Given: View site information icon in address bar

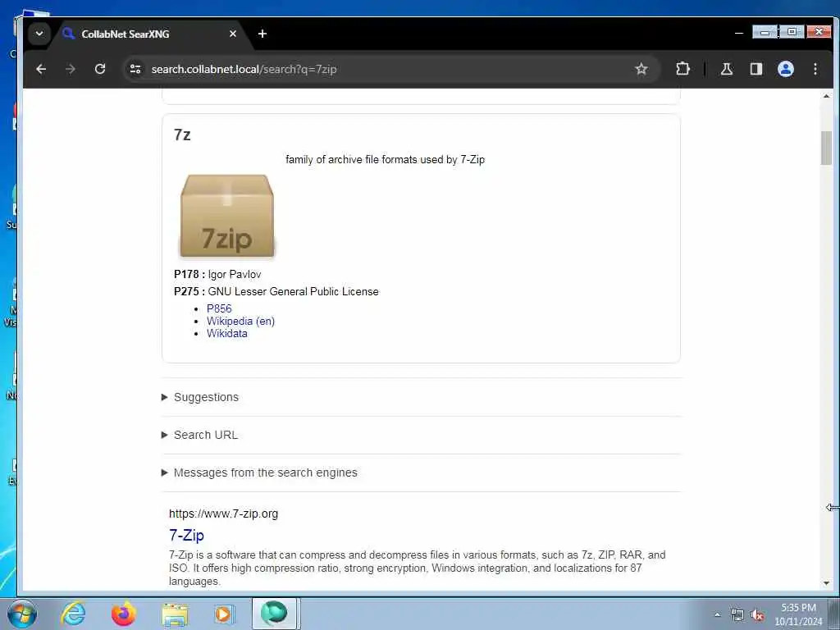Looking at the screenshot, I should tap(135, 69).
